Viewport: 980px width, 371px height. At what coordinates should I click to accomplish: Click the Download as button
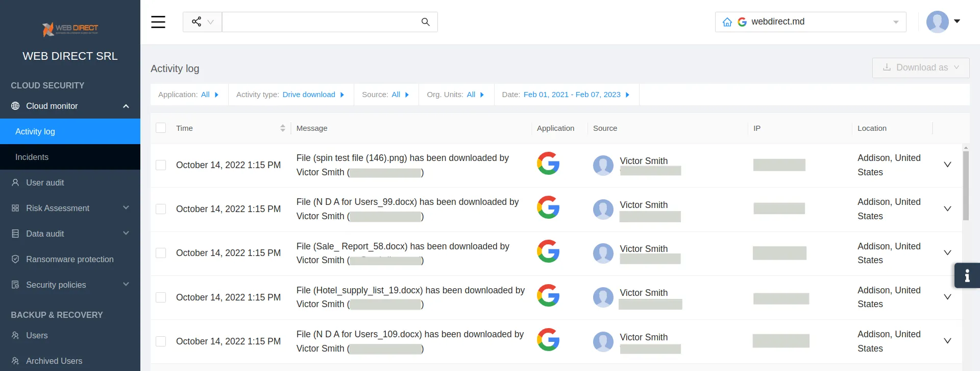pos(920,67)
